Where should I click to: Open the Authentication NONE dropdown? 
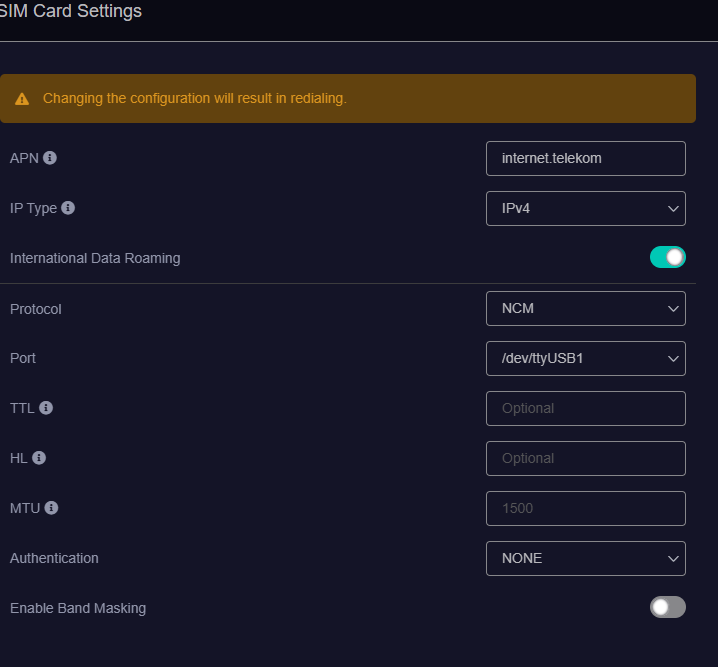point(586,559)
